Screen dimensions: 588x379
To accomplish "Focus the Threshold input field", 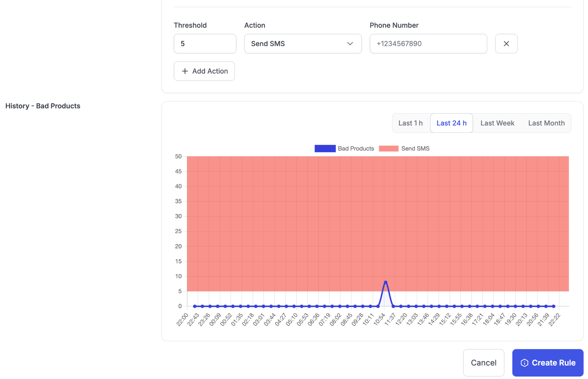I will tap(205, 44).
